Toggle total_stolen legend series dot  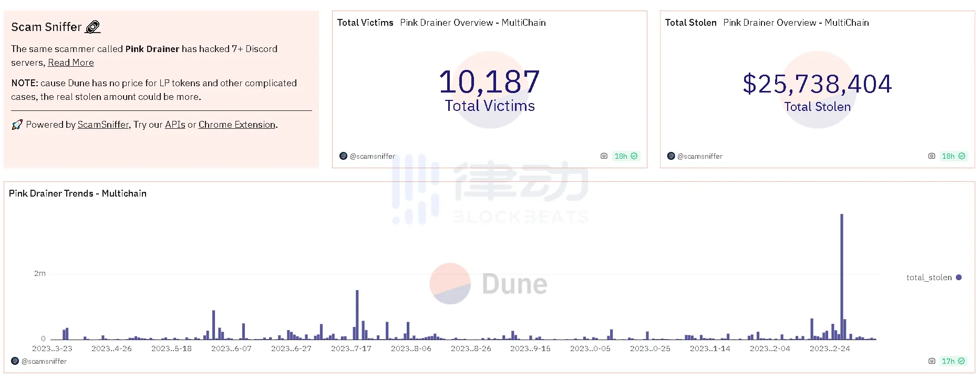tap(958, 278)
